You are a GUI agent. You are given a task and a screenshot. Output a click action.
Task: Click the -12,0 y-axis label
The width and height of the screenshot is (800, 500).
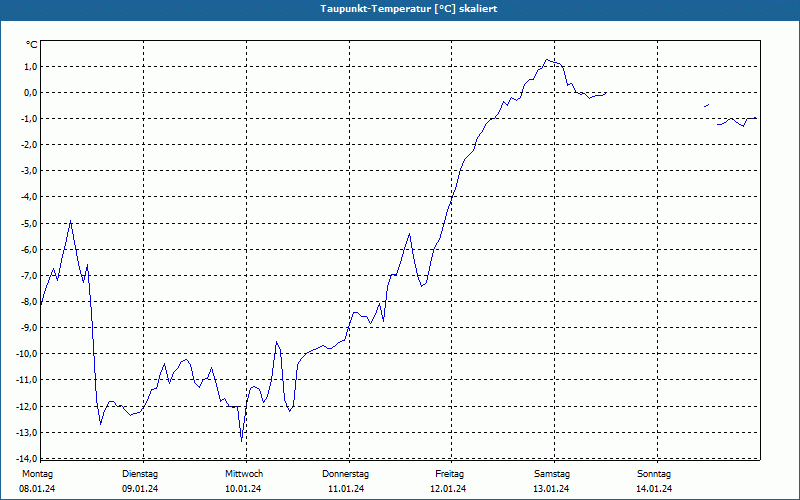click(27, 406)
